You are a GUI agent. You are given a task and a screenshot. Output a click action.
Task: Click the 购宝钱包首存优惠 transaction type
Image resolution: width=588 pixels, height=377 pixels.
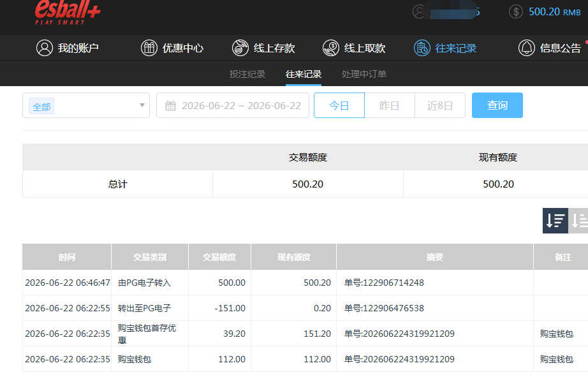click(147, 334)
